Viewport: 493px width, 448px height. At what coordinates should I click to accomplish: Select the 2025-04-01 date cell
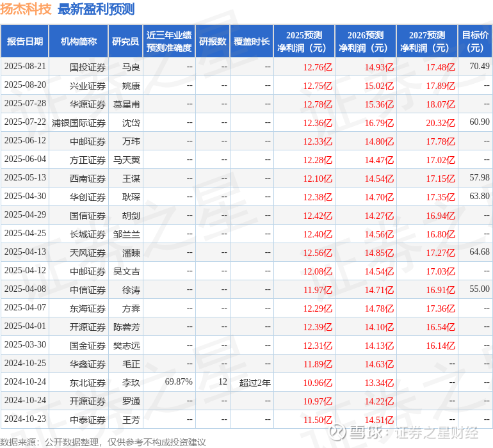pos(25,326)
